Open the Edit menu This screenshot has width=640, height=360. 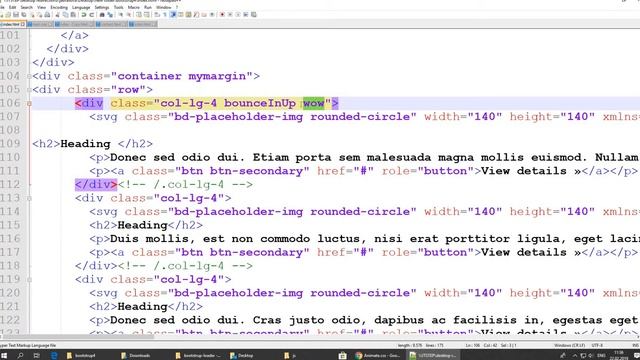pyautogui.click(x=13, y=7)
